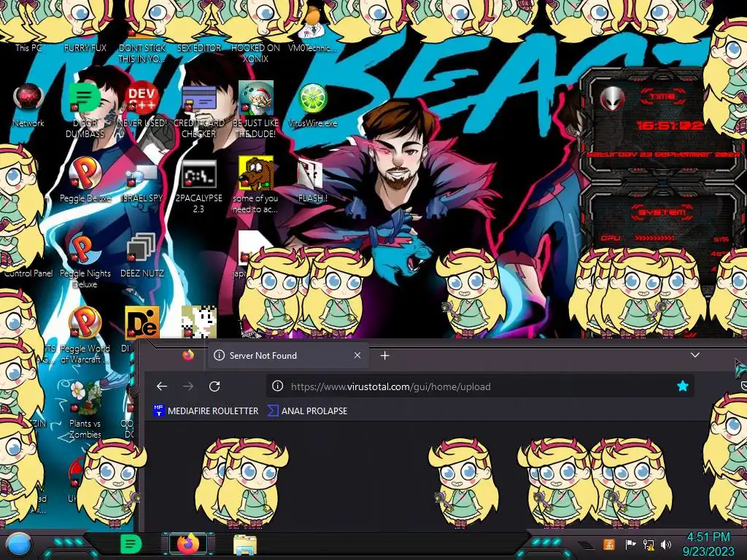Viewport: 747px width, 560px height.
Task: Expand the list all tabs chevron
Action: (695, 355)
